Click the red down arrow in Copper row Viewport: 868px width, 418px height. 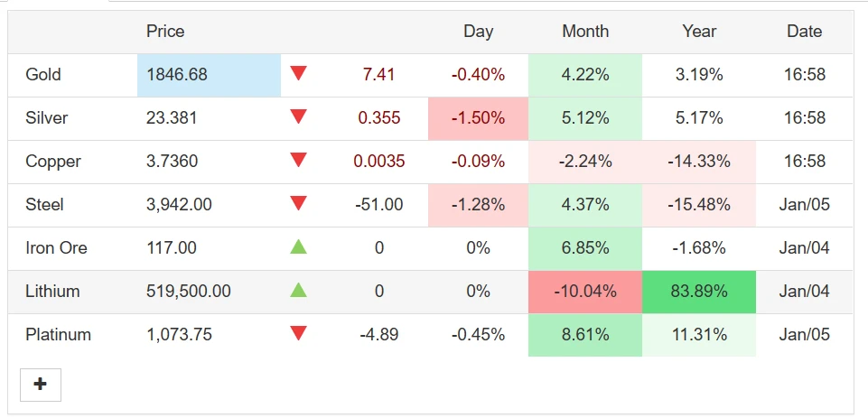pyautogui.click(x=298, y=160)
